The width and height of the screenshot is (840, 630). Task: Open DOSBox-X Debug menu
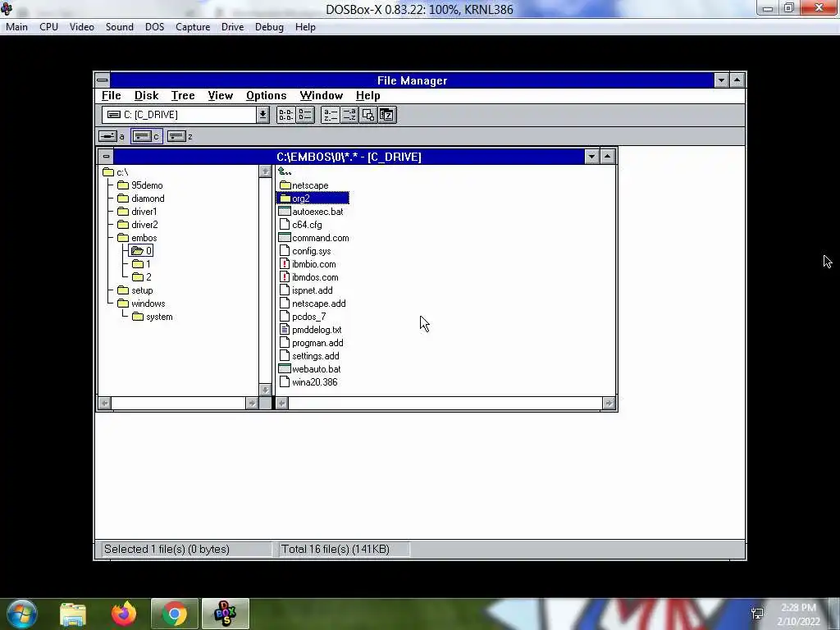click(269, 27)
